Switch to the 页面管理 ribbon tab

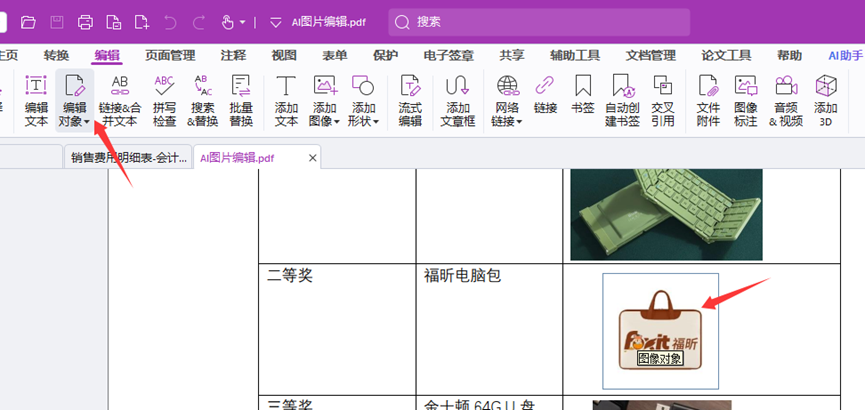click(170, 55)
